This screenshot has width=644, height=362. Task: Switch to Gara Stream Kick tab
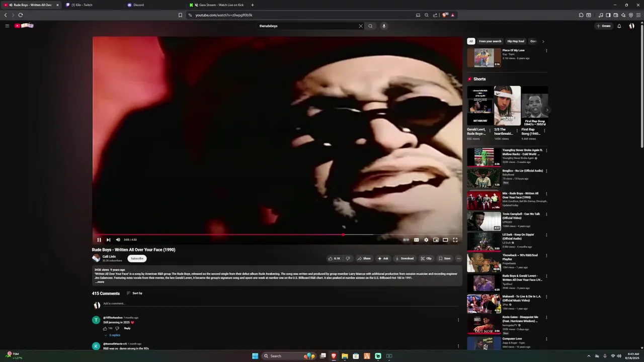coord(217,5)
